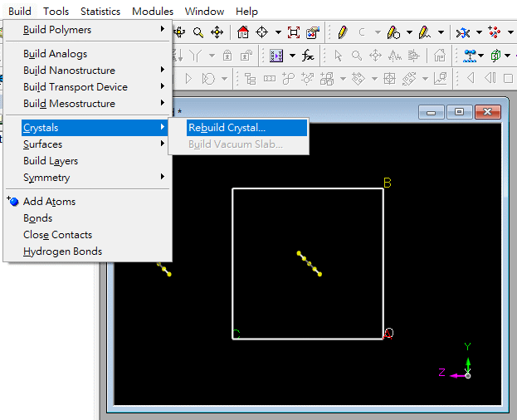Open Rebuild Crystal from the submenu
The image size is (517, 420).
[227, 128]
